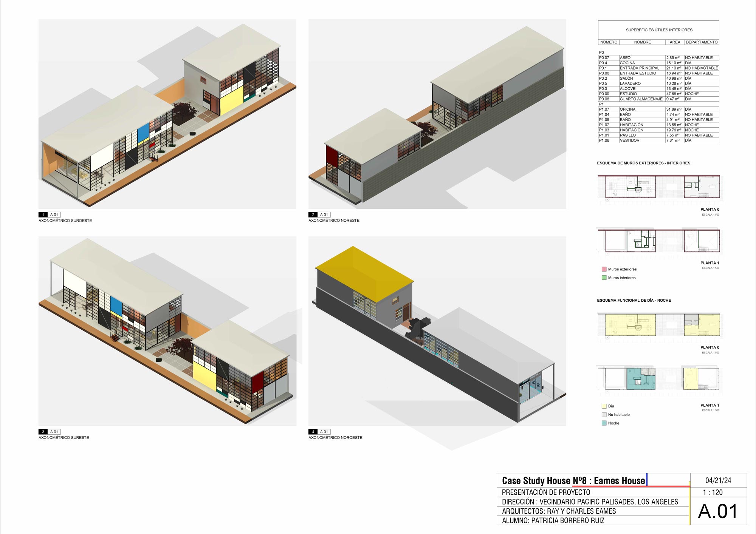This screenshot has width=756, height=534.
Task: Click view tag number 3 above Sureste caption
Action: (43, 432)
